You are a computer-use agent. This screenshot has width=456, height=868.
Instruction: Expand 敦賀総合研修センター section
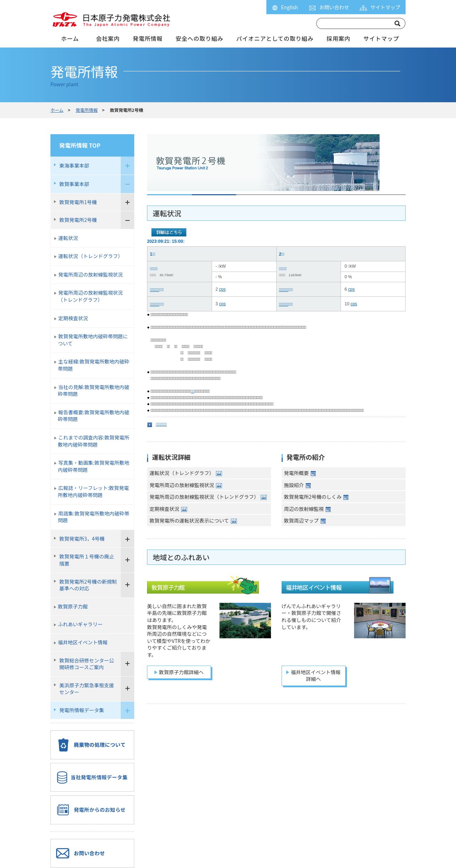pyautogui.click(x=127, y=664)
